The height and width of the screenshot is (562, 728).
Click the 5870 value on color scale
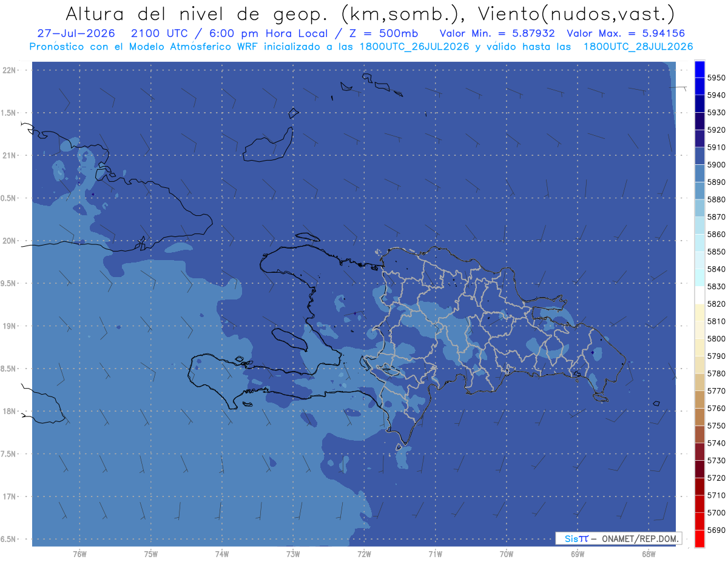pyautogui.click(x=716, y=217)
